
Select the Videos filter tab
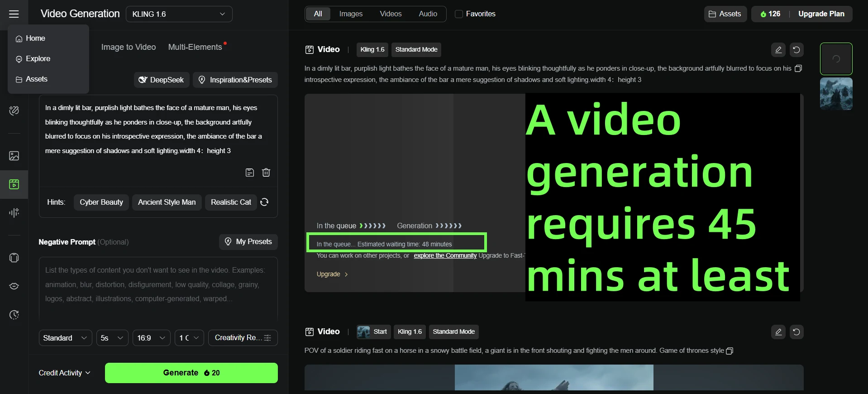tap(391, 14)
